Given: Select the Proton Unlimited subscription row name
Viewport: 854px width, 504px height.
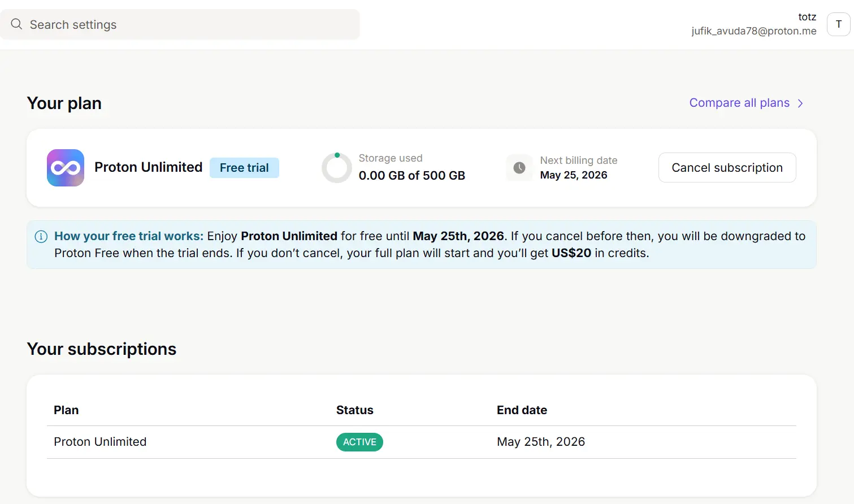Looking at the screenshot, I should point(100,442).
